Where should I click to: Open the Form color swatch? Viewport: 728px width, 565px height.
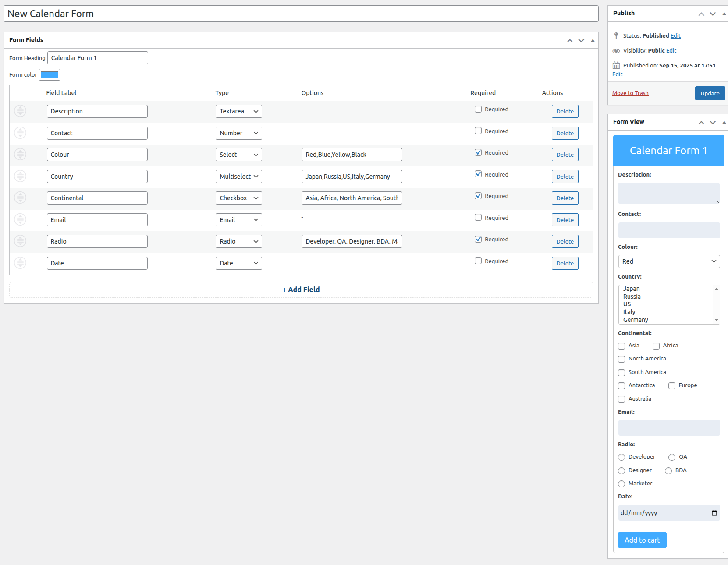pyautogui.click(x=50, y=75)
